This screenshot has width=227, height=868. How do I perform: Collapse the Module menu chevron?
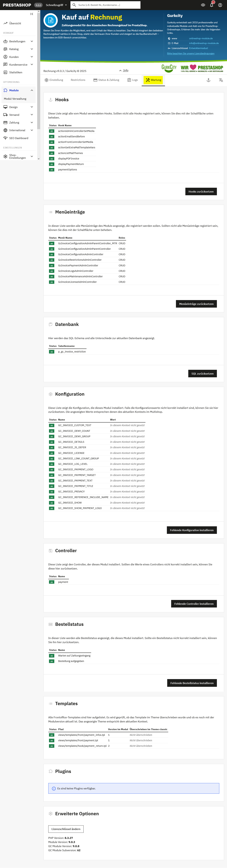32,90
